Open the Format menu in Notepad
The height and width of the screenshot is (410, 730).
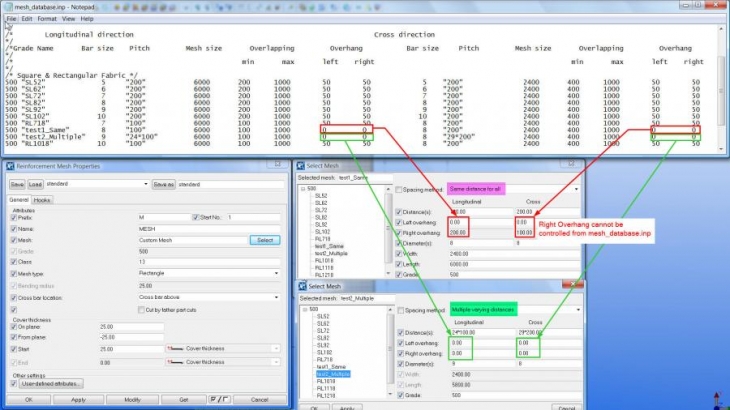[47, 18]
